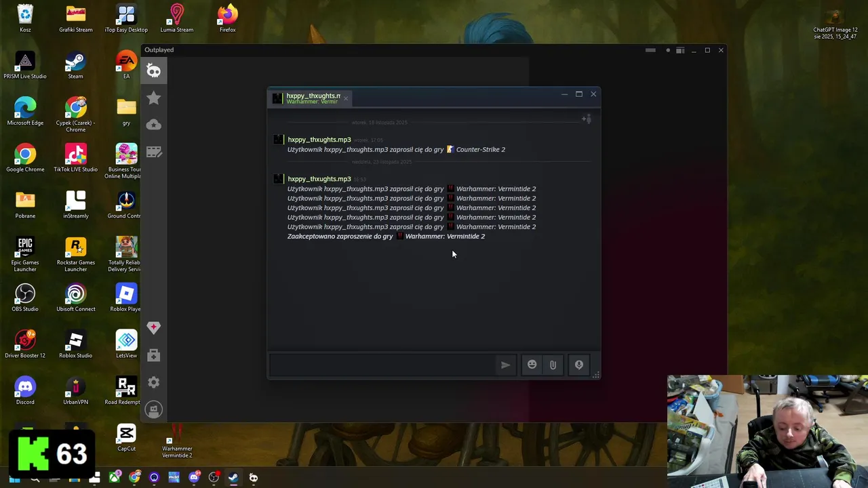Minimize the Steam chat window
The image size is (868, 488).
pyautogui.click(x=564, y=94)
